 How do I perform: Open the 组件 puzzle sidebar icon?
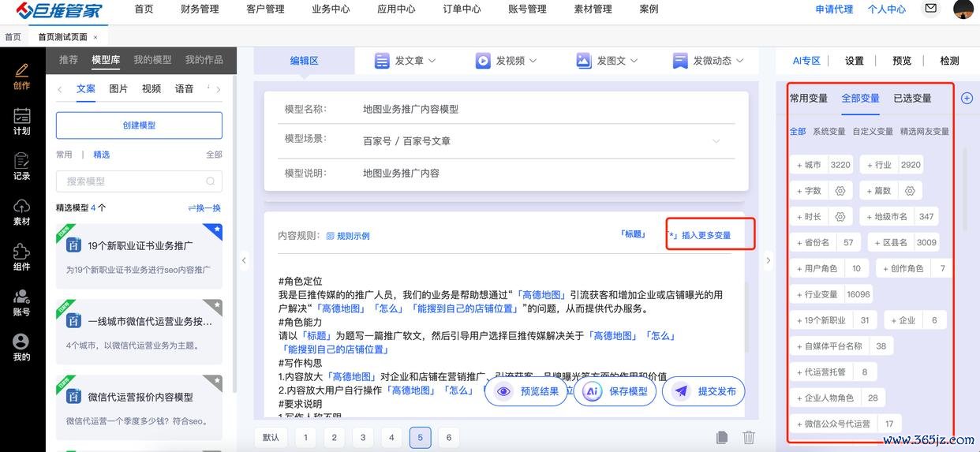click(x=21, y=256)
